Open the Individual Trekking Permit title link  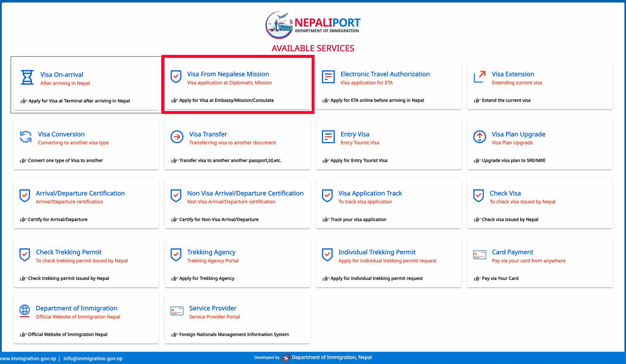377,252
